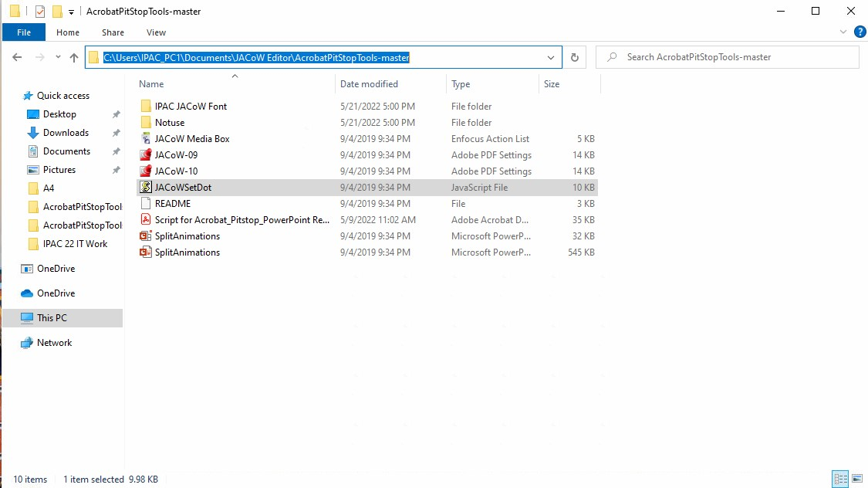
Task: Go up one folder level with the up arrow
Action: coord(74,57)
